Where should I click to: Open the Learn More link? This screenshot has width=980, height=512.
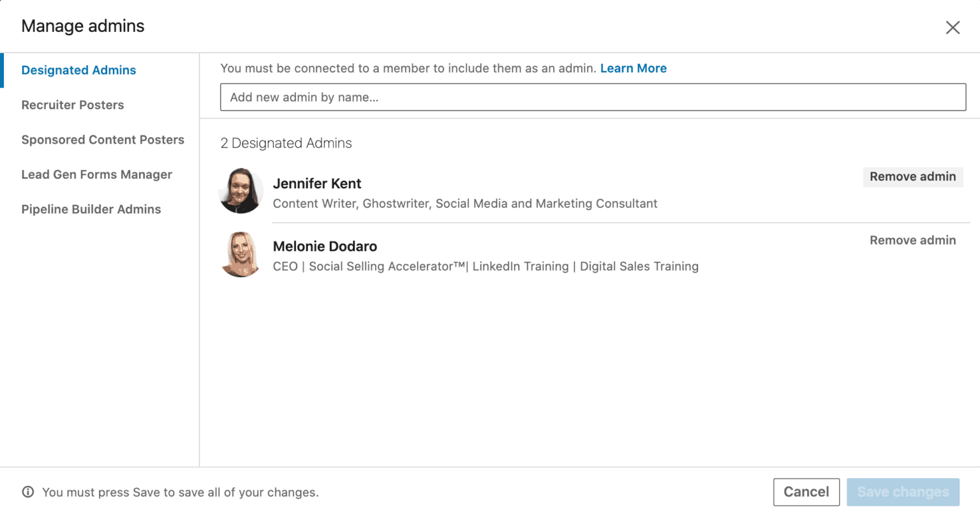pos(633,68)
